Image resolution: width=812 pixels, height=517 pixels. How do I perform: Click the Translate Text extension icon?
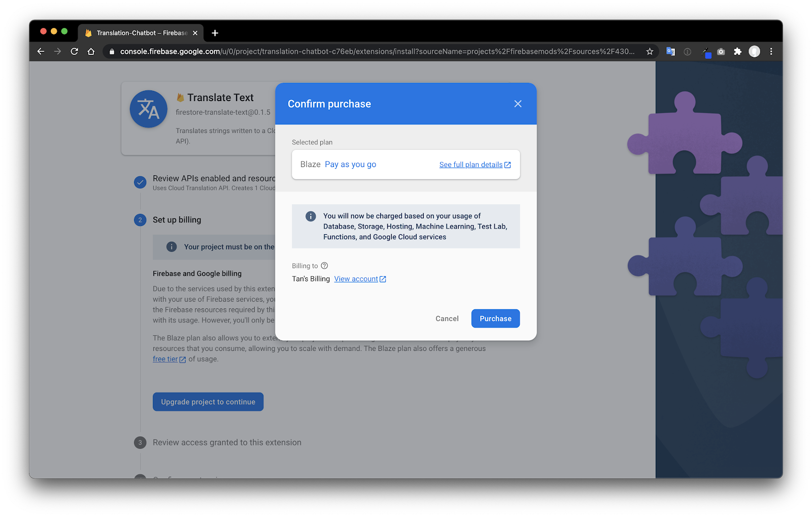149,109
